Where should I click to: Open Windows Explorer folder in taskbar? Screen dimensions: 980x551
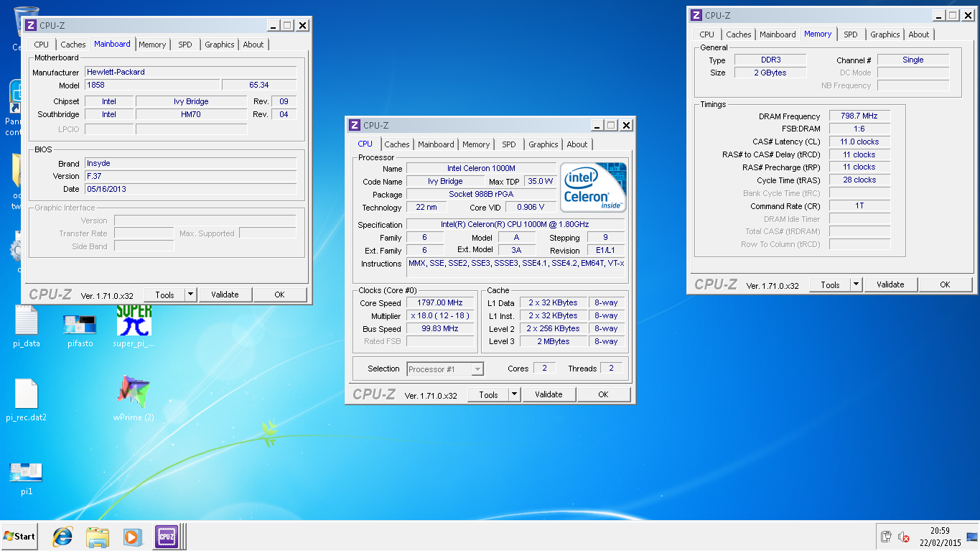point(97,536)
